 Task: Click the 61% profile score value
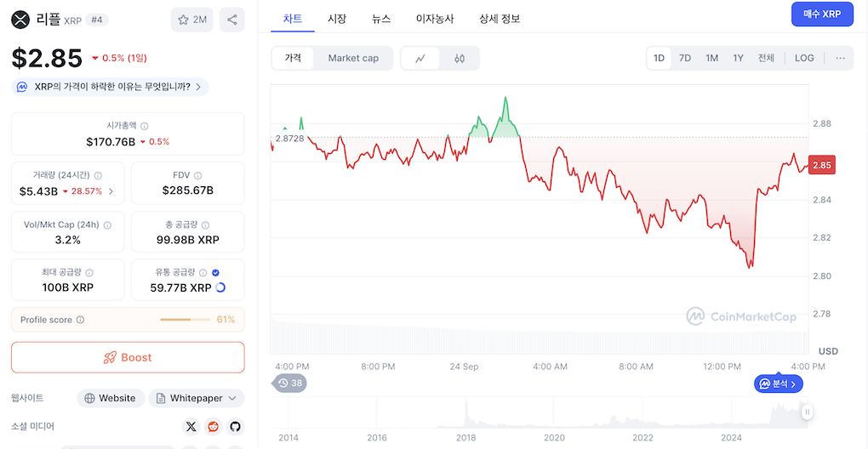coord(226,320)
